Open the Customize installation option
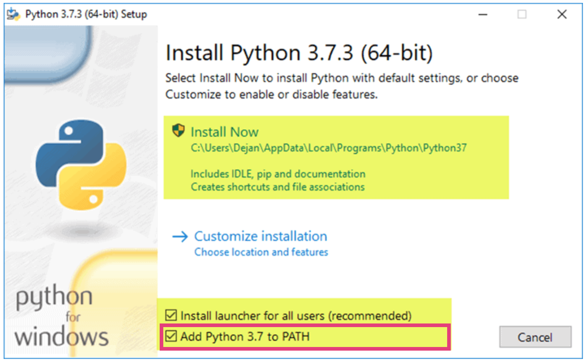 [x=260, y=237]
